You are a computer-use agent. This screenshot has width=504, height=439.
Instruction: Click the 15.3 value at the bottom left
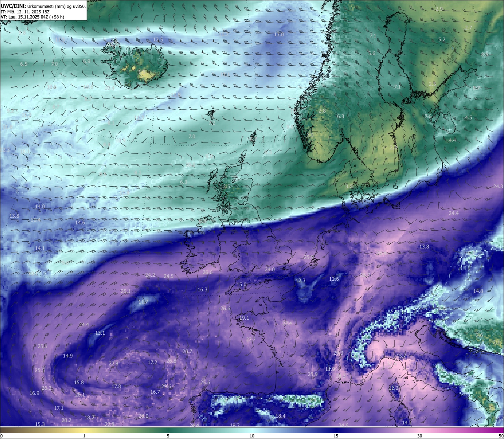(40, 424)
